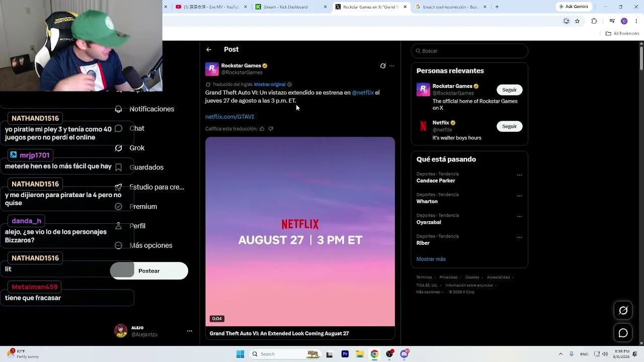Open floating Grok button at lower right
This screenshot has height=362, width=644.
tap(623, 311)
